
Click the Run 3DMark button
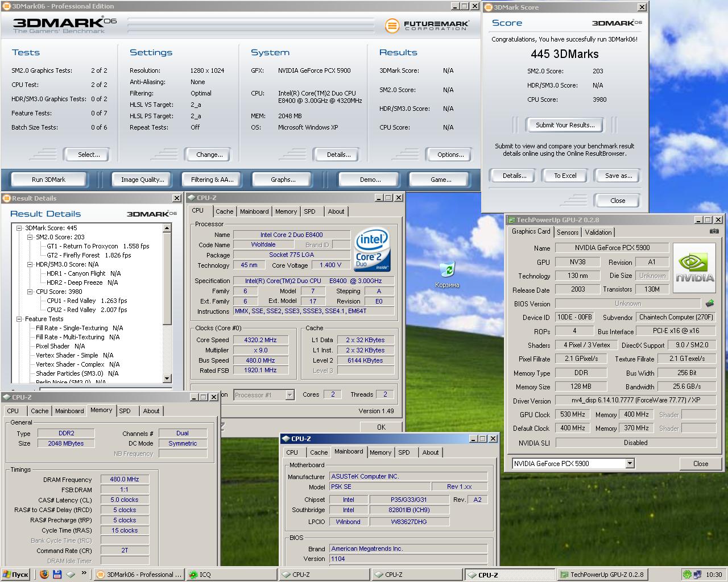pos(49,180)
